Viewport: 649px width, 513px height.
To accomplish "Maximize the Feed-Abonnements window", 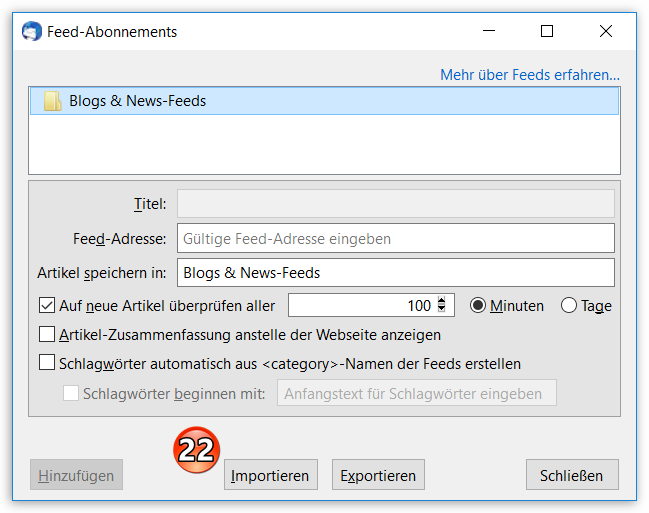I will click(x=547, y=32).
